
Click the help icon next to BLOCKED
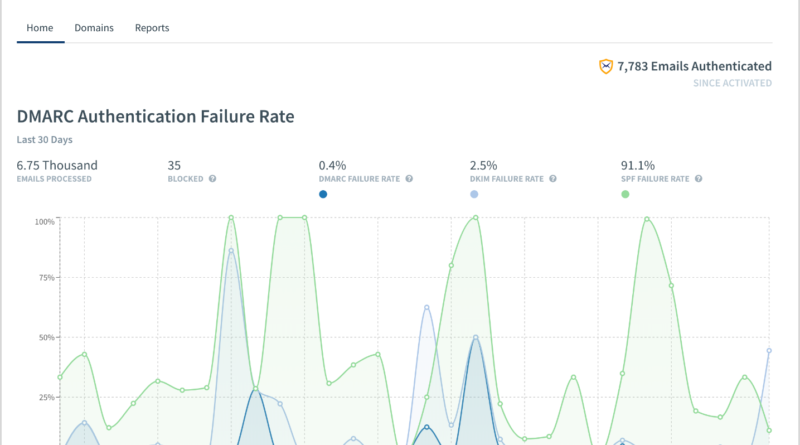pyautogui.click(x=212, y=179)
